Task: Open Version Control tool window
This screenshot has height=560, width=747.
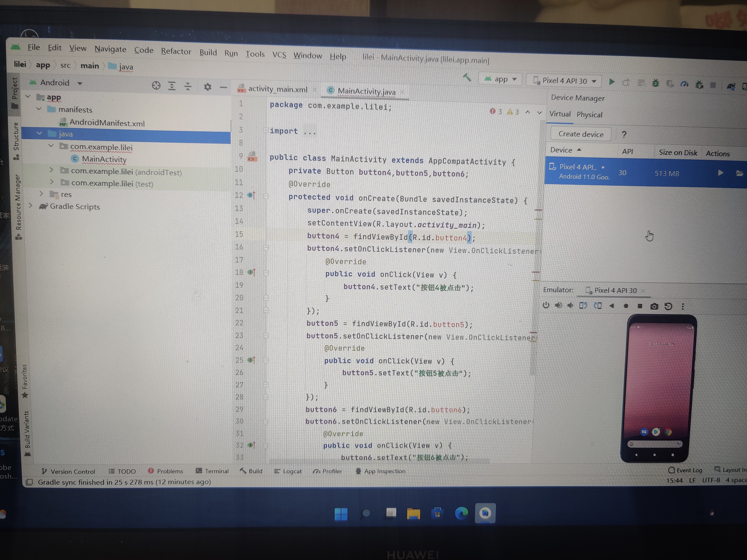Action: (68, 471)
